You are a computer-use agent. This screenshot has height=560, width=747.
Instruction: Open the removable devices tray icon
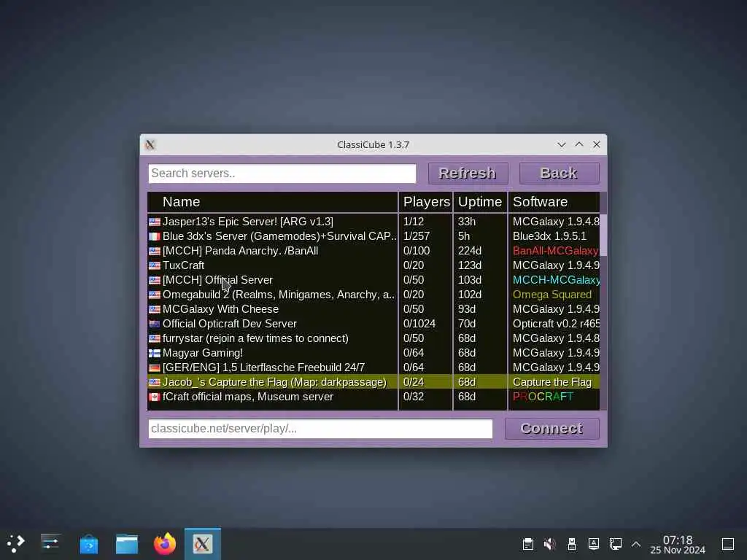click(572, 544)
